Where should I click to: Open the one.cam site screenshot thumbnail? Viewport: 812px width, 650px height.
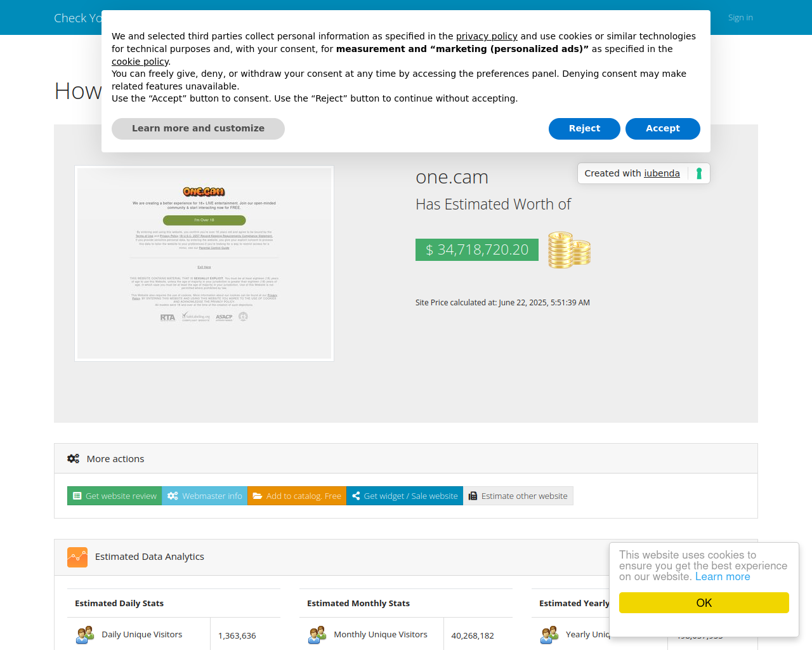[204, 263]
